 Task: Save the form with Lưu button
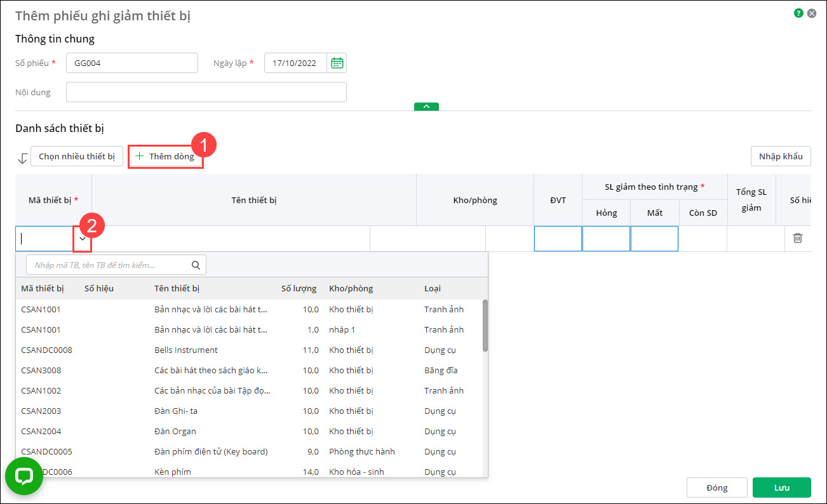click(x=782, y=487)
